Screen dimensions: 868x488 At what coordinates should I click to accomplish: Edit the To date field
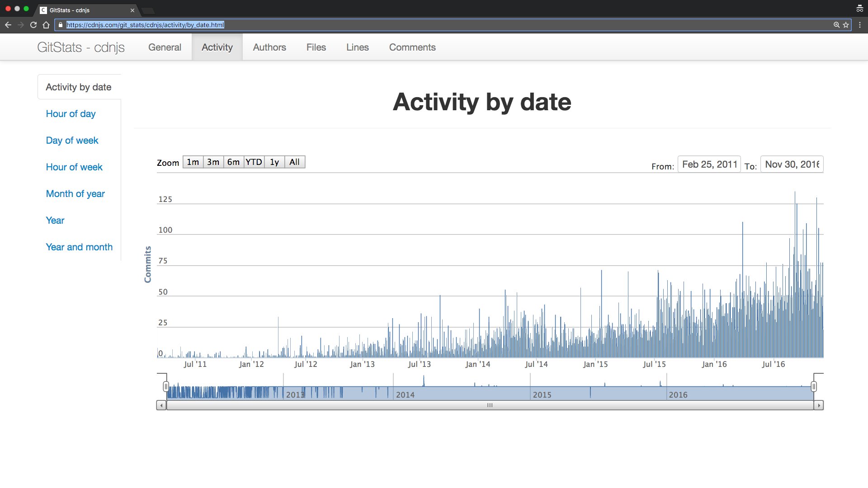[792, 164]
